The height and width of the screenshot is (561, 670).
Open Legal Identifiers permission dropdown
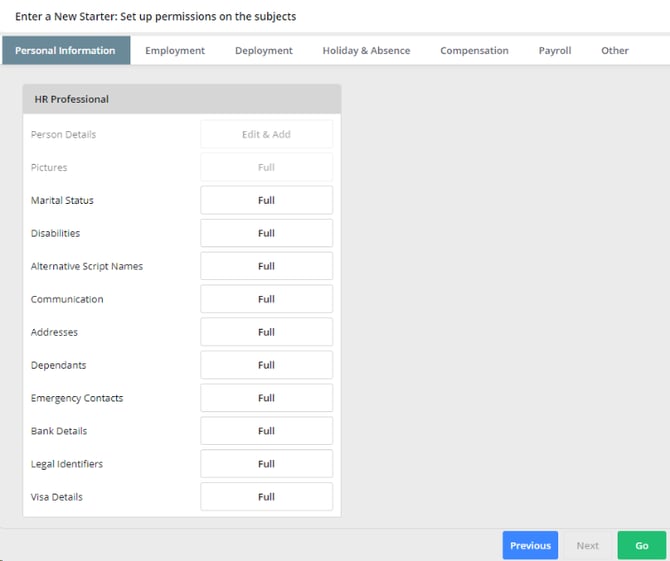coord(266,464)
